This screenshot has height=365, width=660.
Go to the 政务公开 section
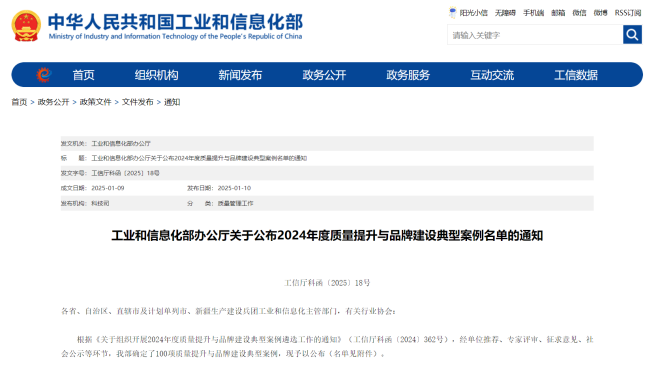click(324, 75)
